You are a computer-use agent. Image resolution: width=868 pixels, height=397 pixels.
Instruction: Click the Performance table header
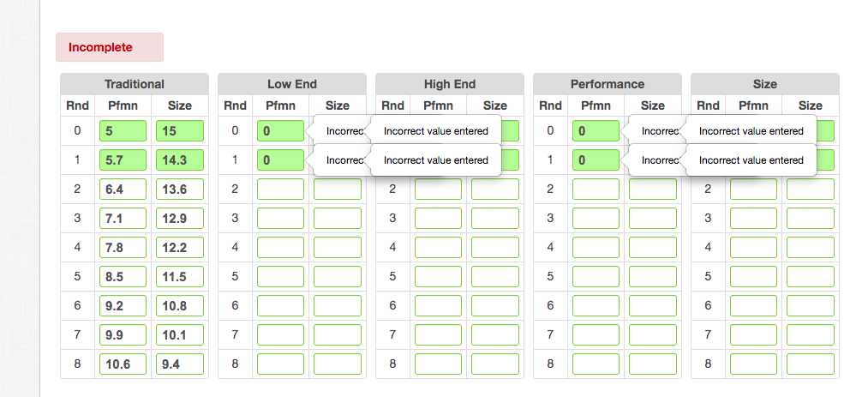pos(608,84)
